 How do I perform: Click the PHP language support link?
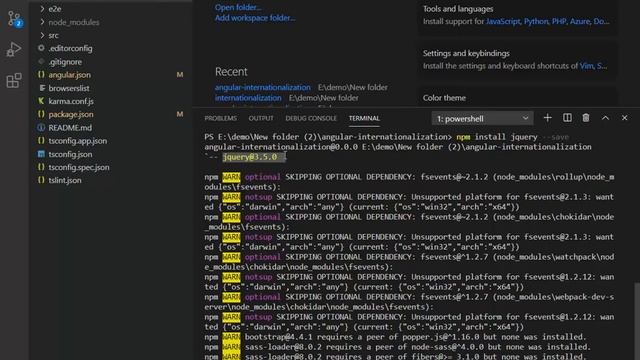(x=558, y=21)
